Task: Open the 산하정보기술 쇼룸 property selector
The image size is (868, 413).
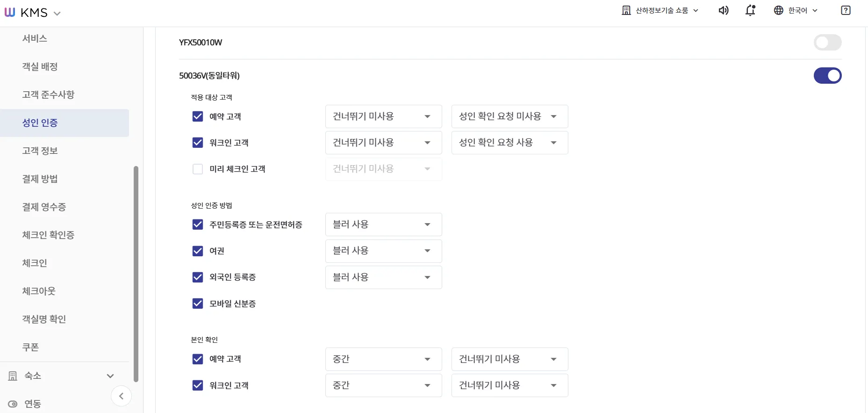Action: (x=660, y=11)
